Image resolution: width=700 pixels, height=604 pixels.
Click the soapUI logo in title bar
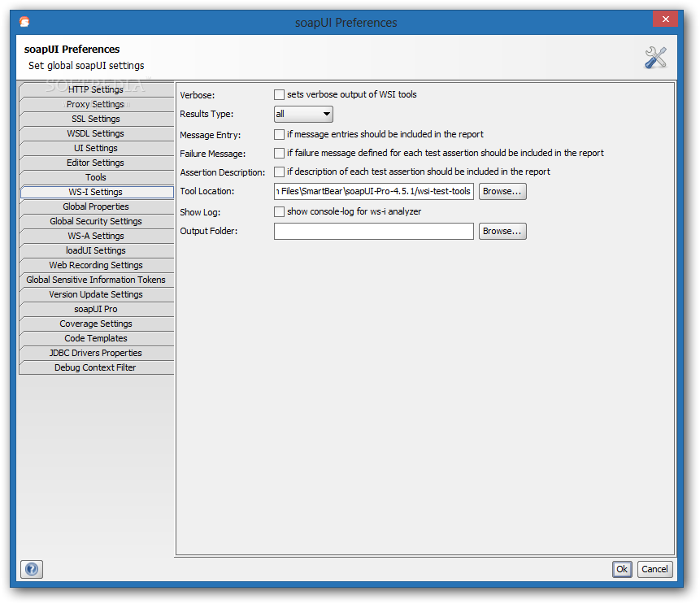(24, 22)
